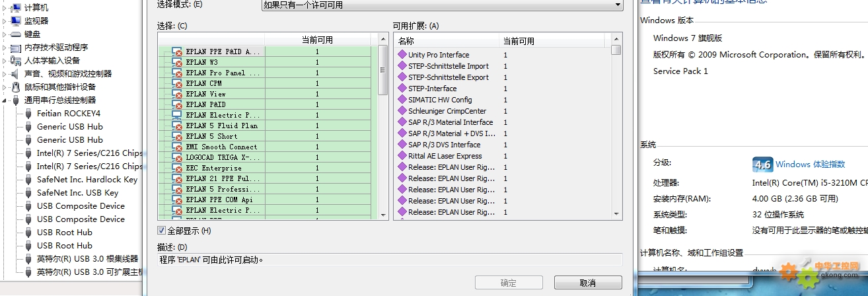Click the EPLAN PPE P&ID license icon
This screenshot has width=868, height=296.
[177, 52]
